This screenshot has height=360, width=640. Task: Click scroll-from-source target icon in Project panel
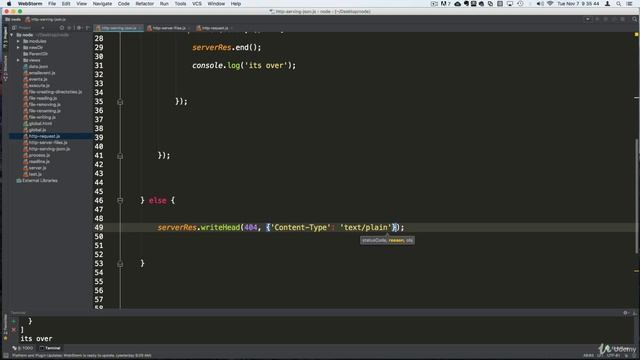coord(62,28)
